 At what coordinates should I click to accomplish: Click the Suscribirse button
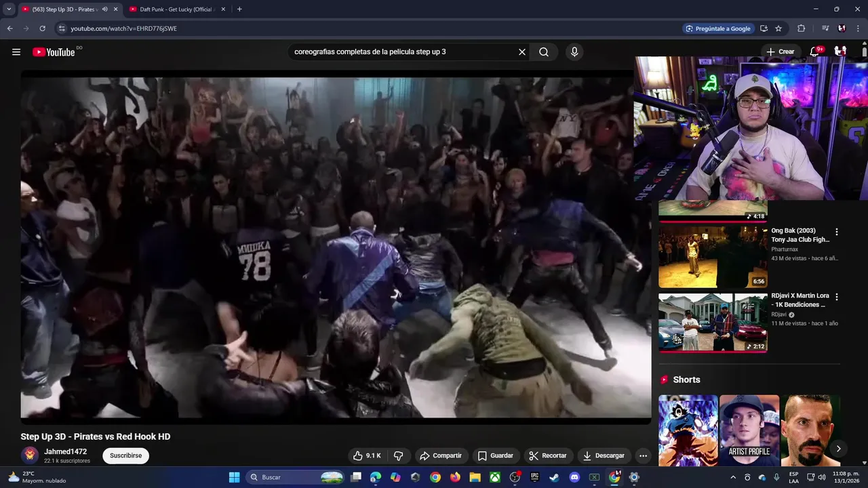point(126,455)
